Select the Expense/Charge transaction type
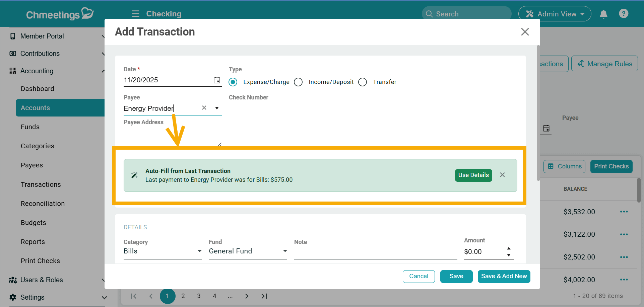 pyautogui.click(x=233, y=82)
